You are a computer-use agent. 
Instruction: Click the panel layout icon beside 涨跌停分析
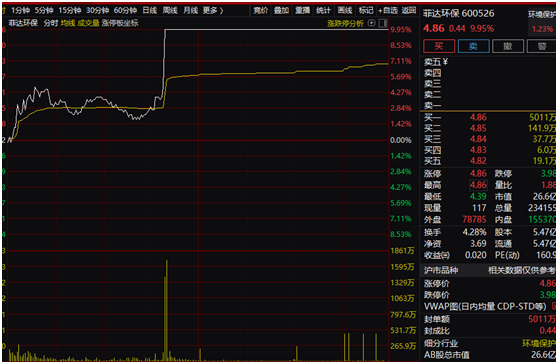(x=383, y=23)
